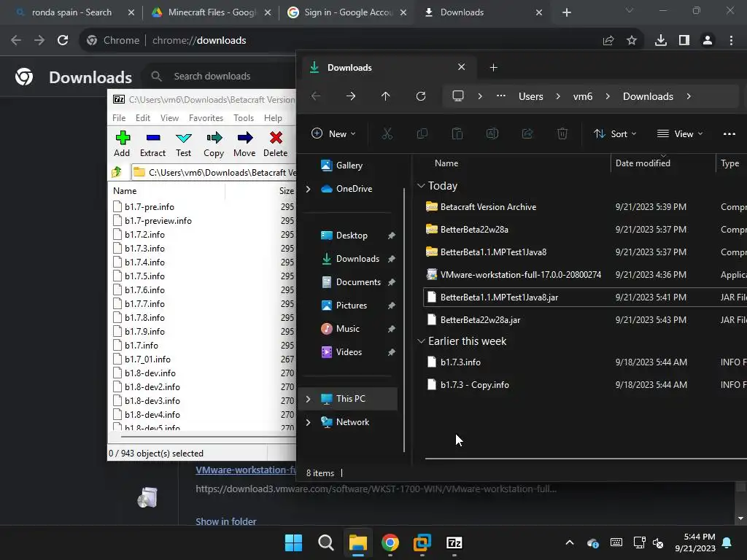
Task: Open Tools menu in 7-Zip
Action: click(x=244, y=118)
